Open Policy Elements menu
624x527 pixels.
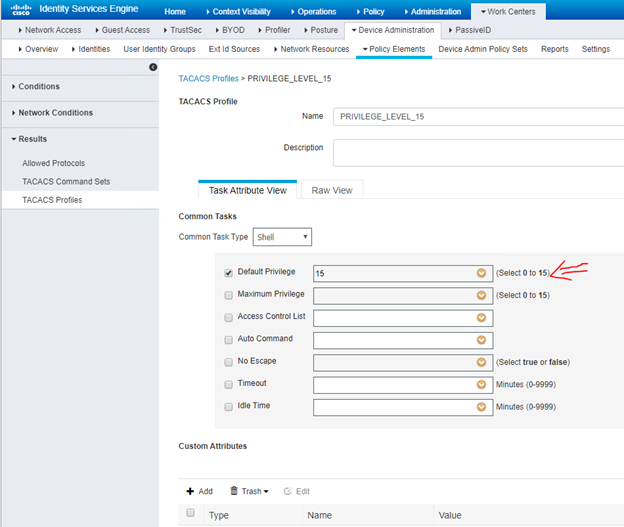click(394, 49)
